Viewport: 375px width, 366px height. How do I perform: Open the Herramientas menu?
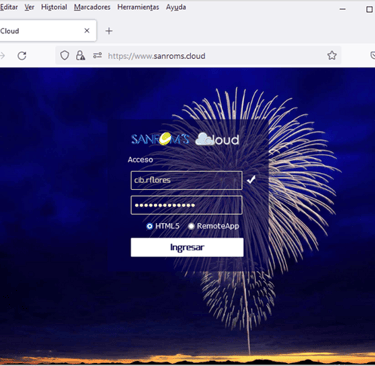click(138, 7)
